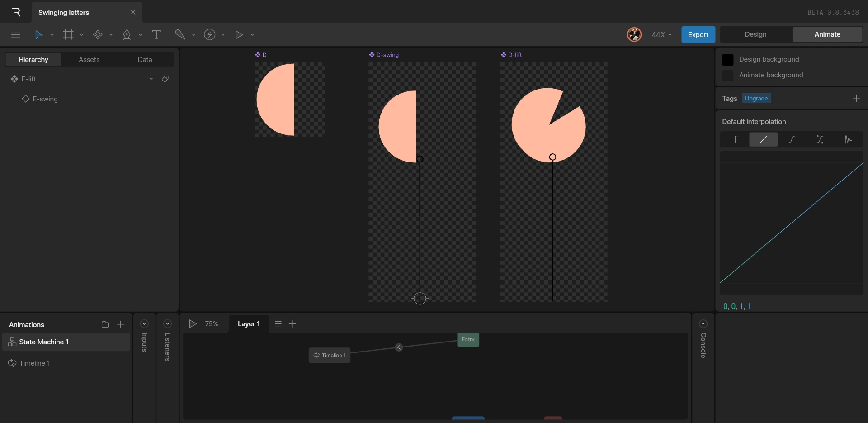
Task: Click the Play preview tool icon
Action: tap(239, 35)
